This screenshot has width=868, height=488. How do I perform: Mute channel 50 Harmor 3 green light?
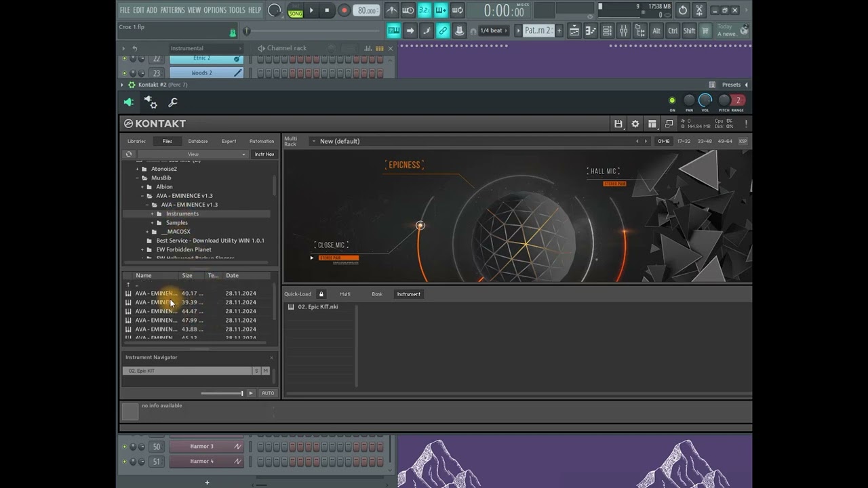click(x=124, y=447)
